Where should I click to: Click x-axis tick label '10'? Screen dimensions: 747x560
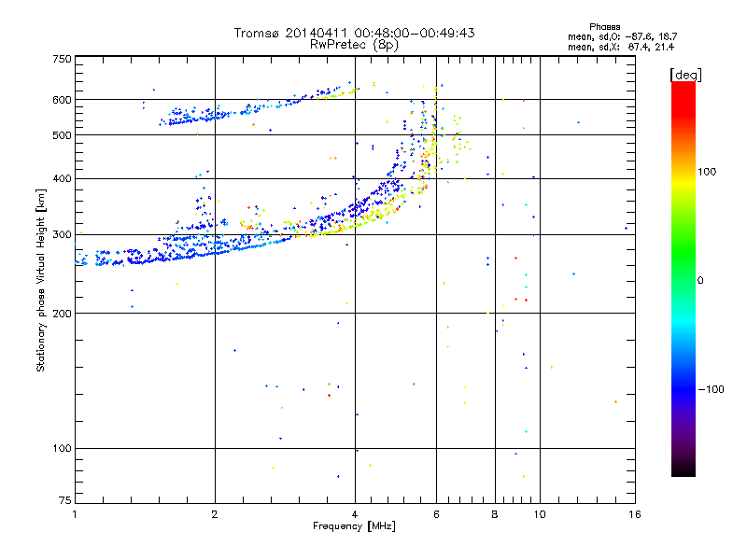click(x=540, y=514)
